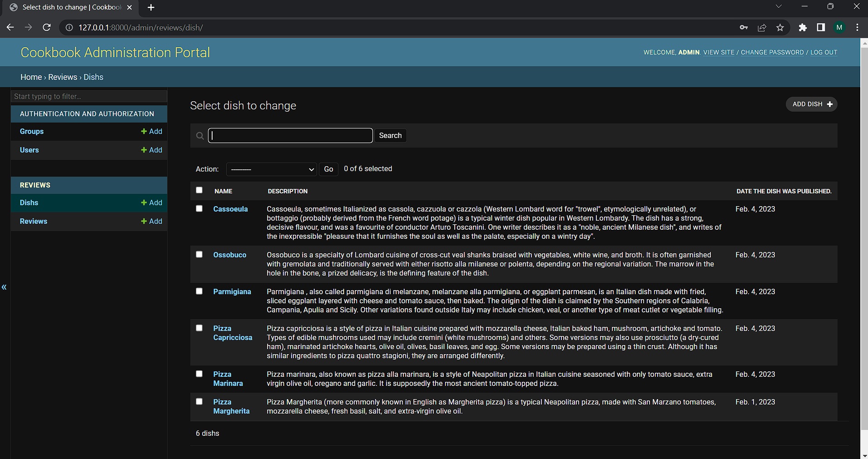Click the search magnifier icon
Screen dimensions: 868x459
200,135
